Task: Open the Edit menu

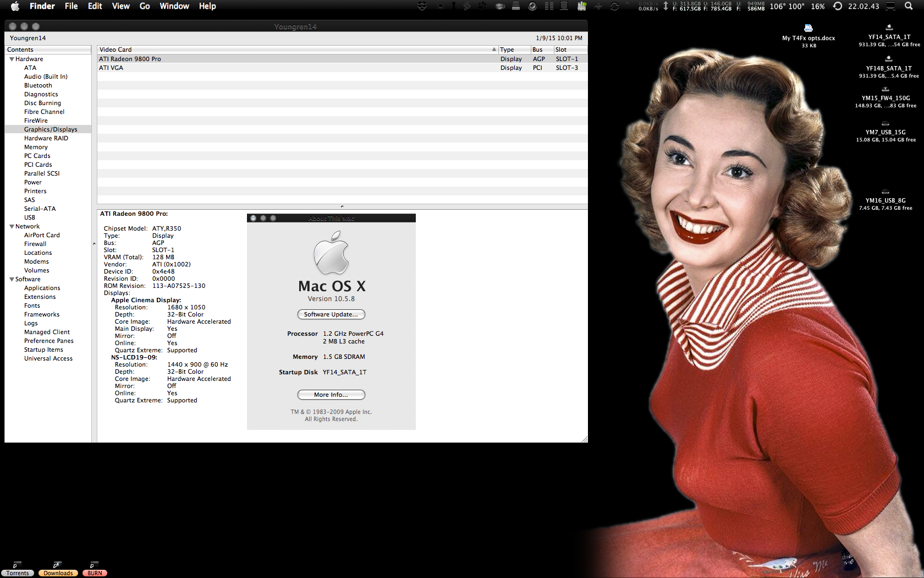Action: pyautogui.click(x=95, y=6)
